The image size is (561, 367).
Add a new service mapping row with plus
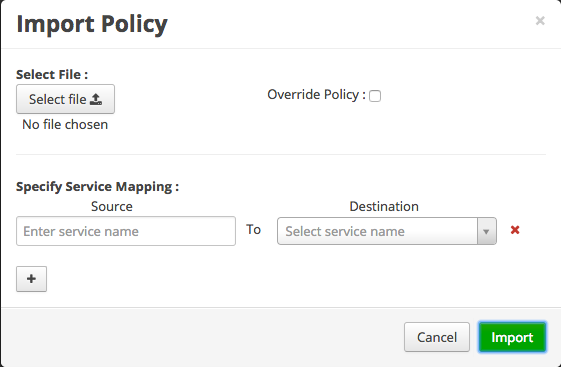[x=31, y=279]
